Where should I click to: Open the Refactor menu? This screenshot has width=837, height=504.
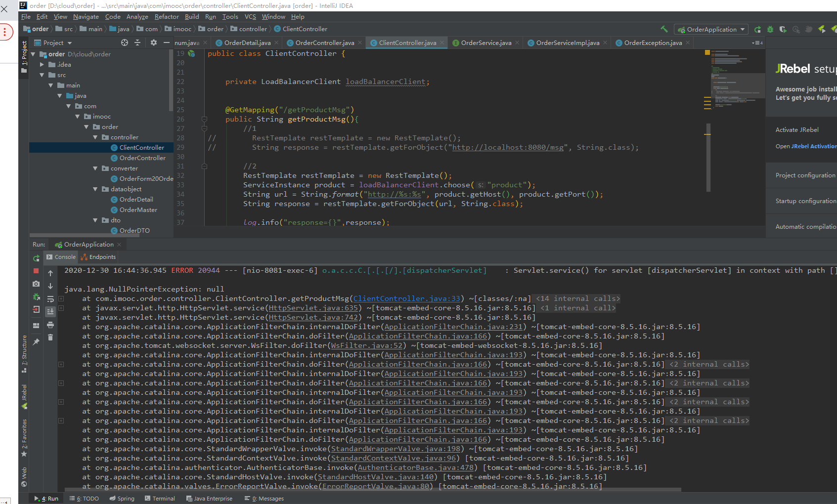click(x=167, y=16)
